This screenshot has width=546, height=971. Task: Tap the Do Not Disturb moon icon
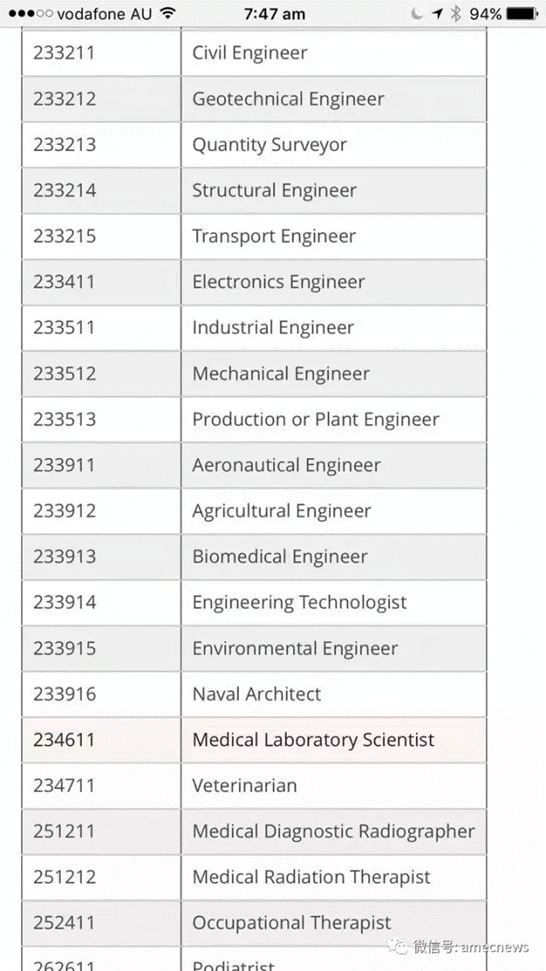(x=417, y=14)
